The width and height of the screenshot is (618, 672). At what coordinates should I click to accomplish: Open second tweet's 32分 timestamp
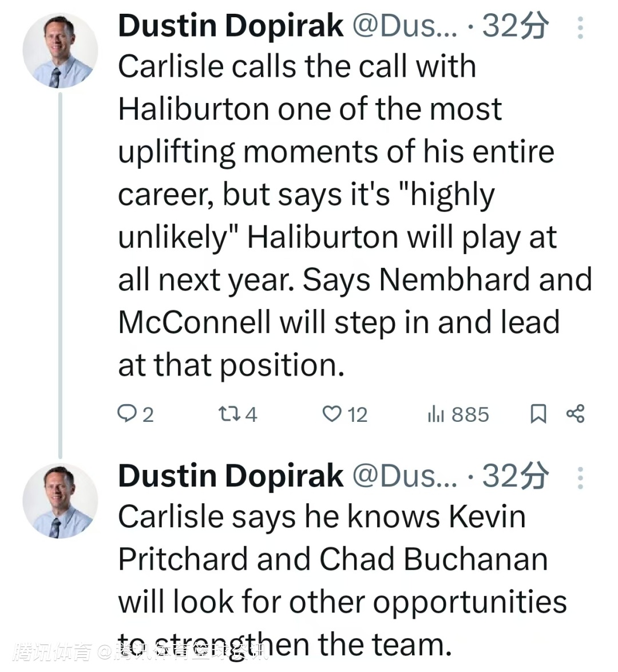[x=515, y=476]
